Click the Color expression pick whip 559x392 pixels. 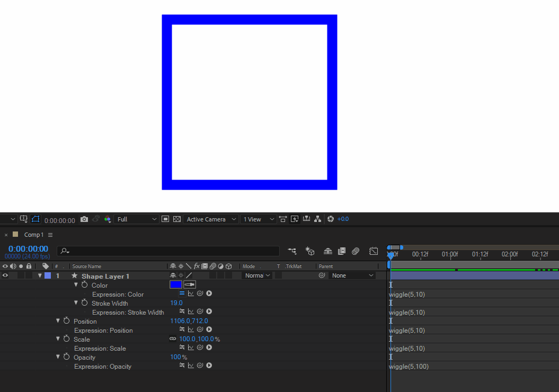pos(200,293)
